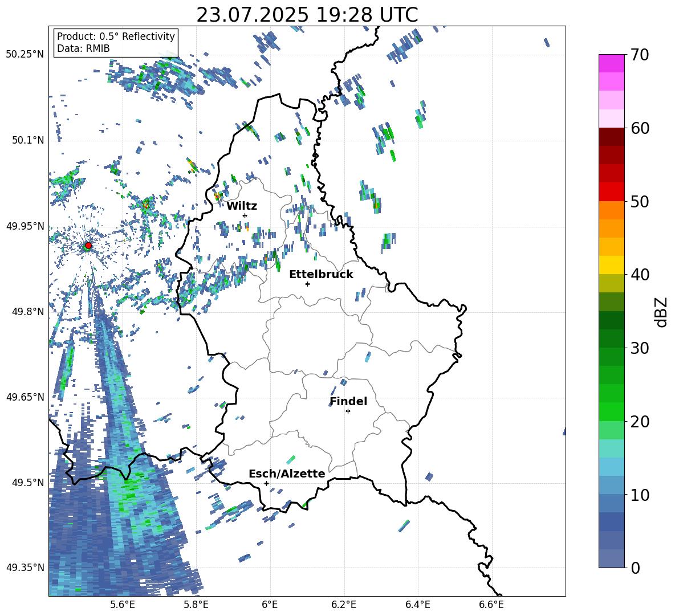This screenshot has height=616, width=675.
Task: Click the 50.1°N latitude label
Action: (28, 141)
